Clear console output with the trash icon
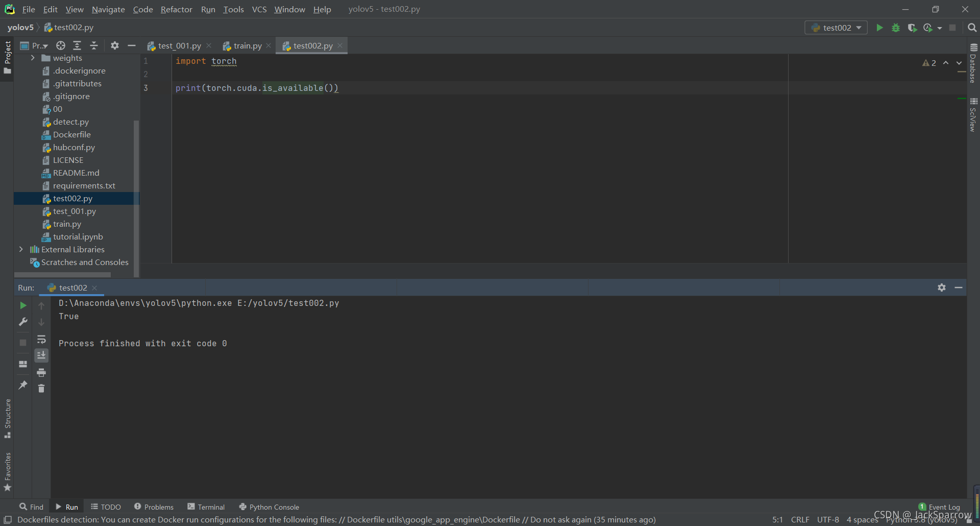The image size is (980, 526). pyautogui.click(x=41, y=389)
